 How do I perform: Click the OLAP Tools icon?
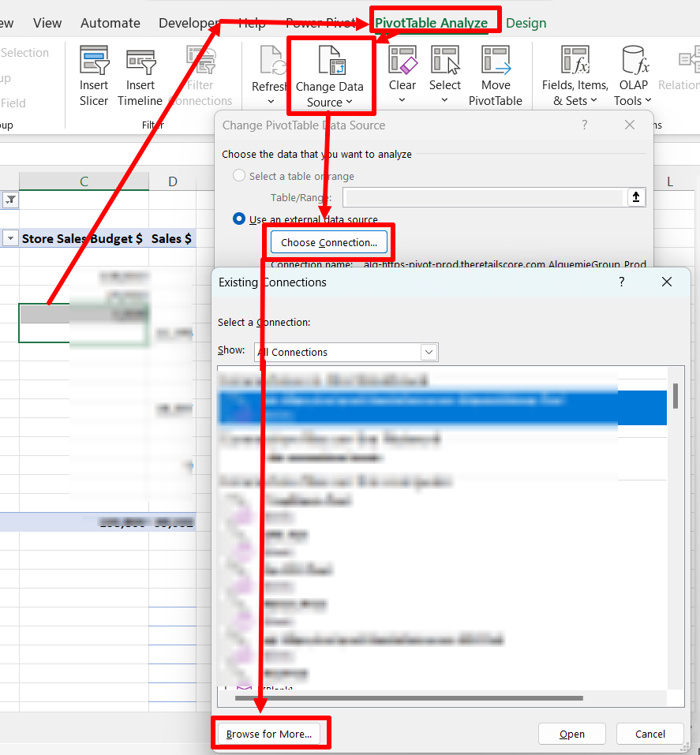coord(633,62)
